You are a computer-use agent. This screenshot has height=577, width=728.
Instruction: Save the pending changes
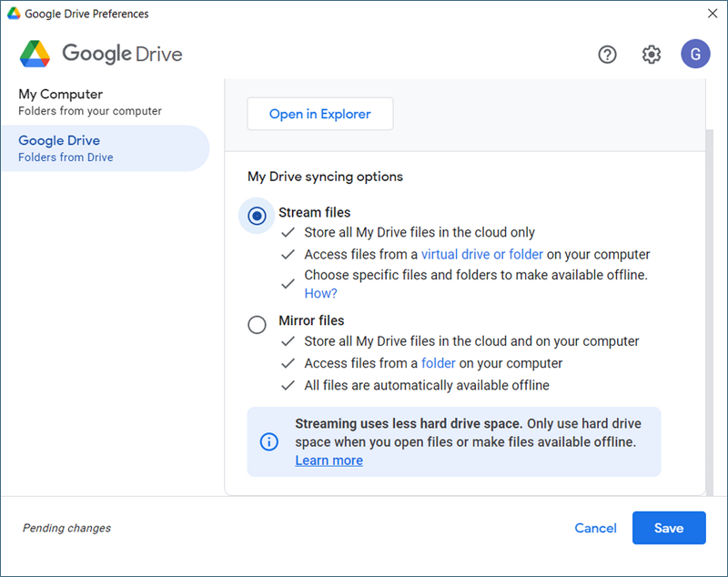coord(669,528)
